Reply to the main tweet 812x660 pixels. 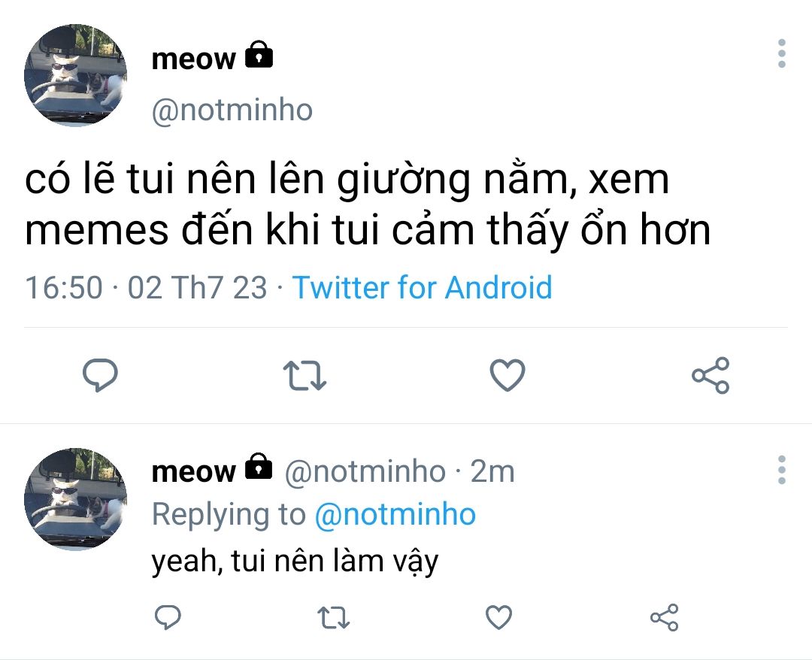click(99, 375)
